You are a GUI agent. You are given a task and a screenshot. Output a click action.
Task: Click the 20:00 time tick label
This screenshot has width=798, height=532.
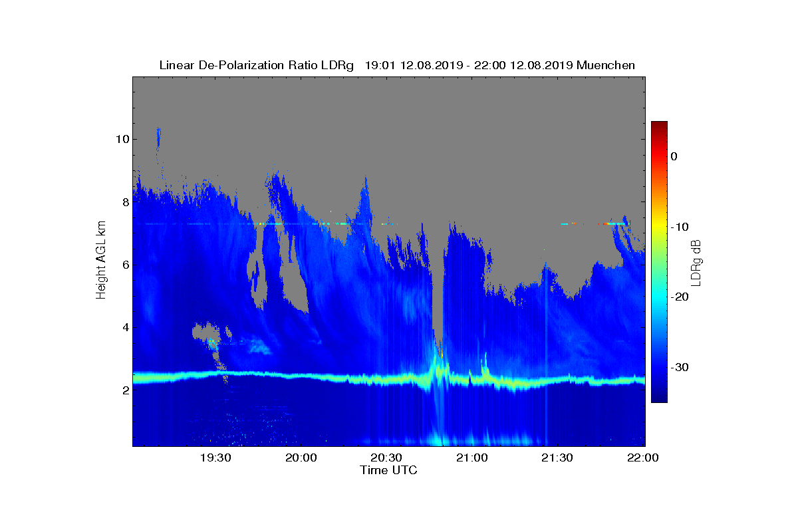tap(301, 458)
